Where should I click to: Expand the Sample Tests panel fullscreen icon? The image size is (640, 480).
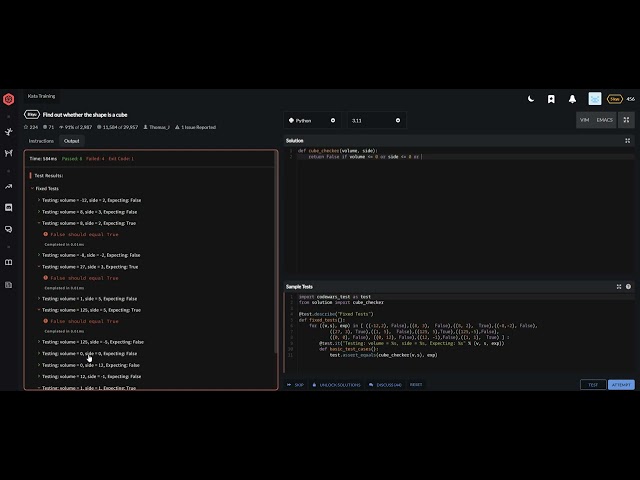pos(619,287)
